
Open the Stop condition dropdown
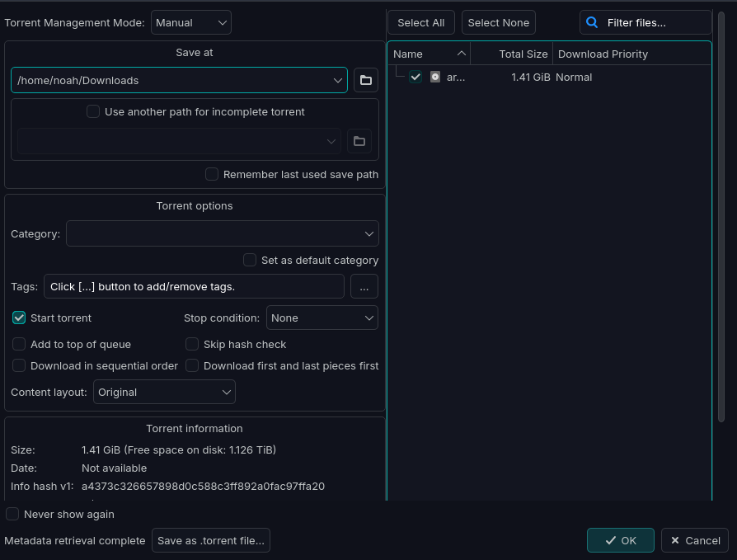322,318
